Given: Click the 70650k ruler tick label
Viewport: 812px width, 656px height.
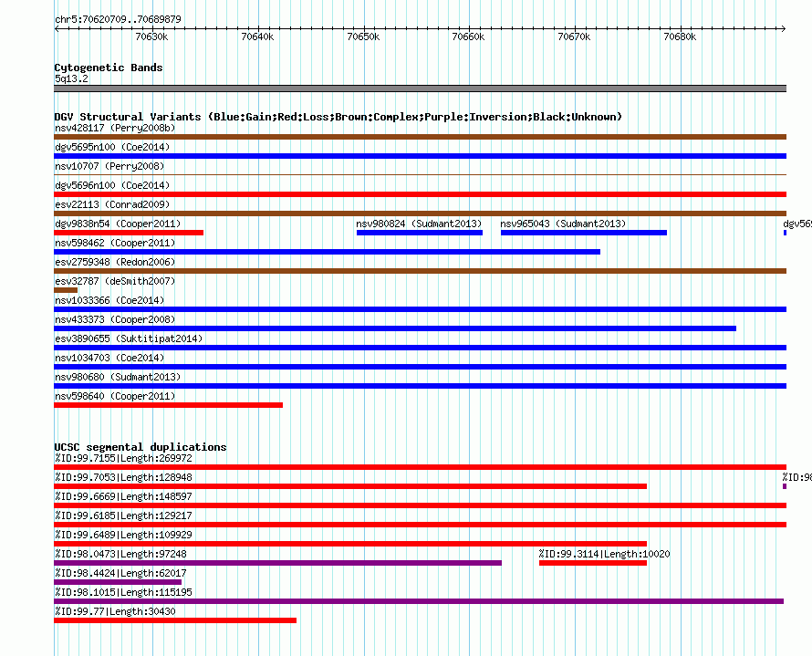Looking at the screenshot, I should [x=363, y=36].
